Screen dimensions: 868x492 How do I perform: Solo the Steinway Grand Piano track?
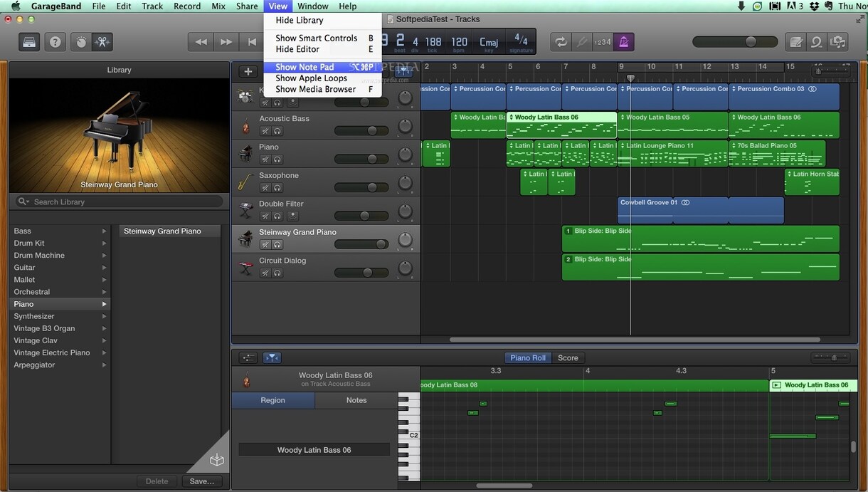(277, 244)
